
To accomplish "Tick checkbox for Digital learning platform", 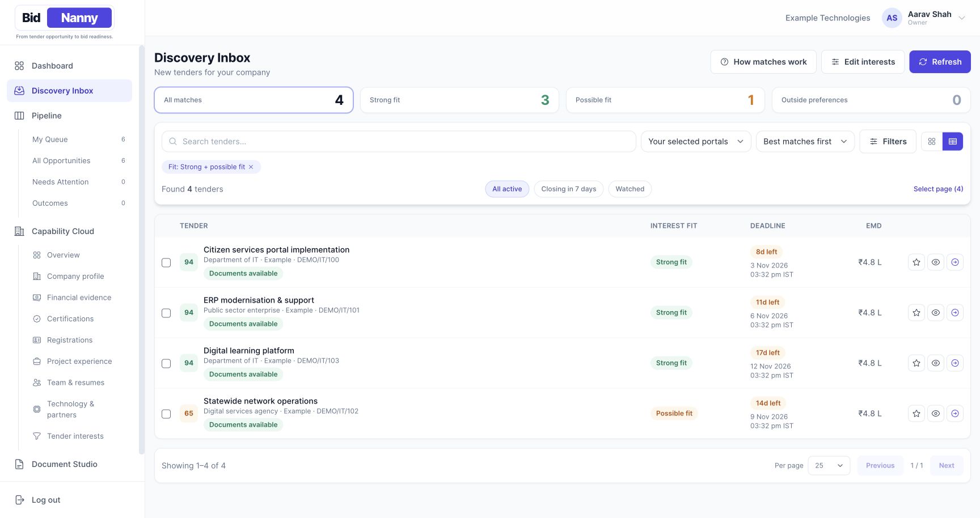I will click(166, 363).
